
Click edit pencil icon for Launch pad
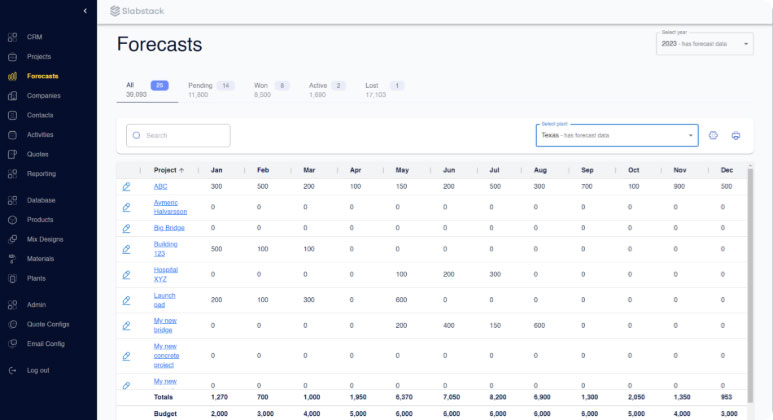pyautogui.click(x=126, y=299)
